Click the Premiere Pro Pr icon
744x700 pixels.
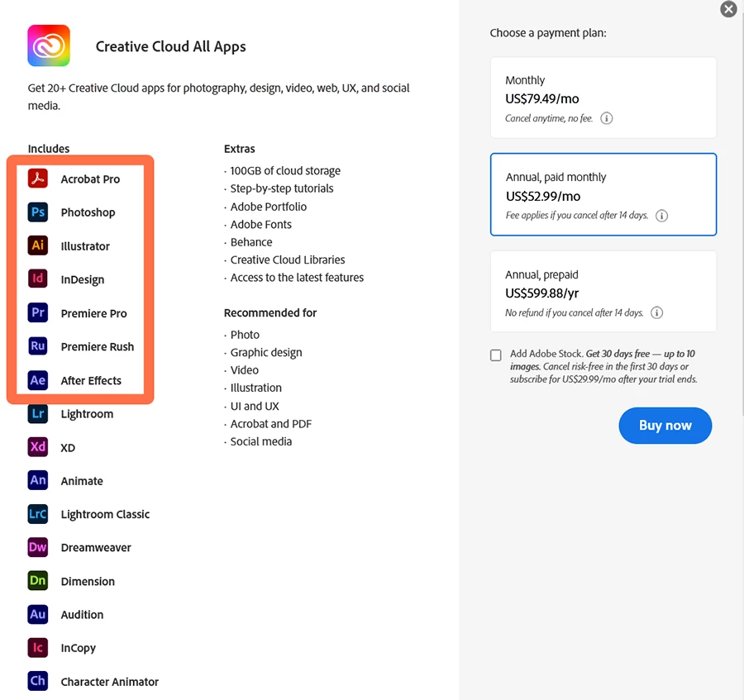[38, 312]
